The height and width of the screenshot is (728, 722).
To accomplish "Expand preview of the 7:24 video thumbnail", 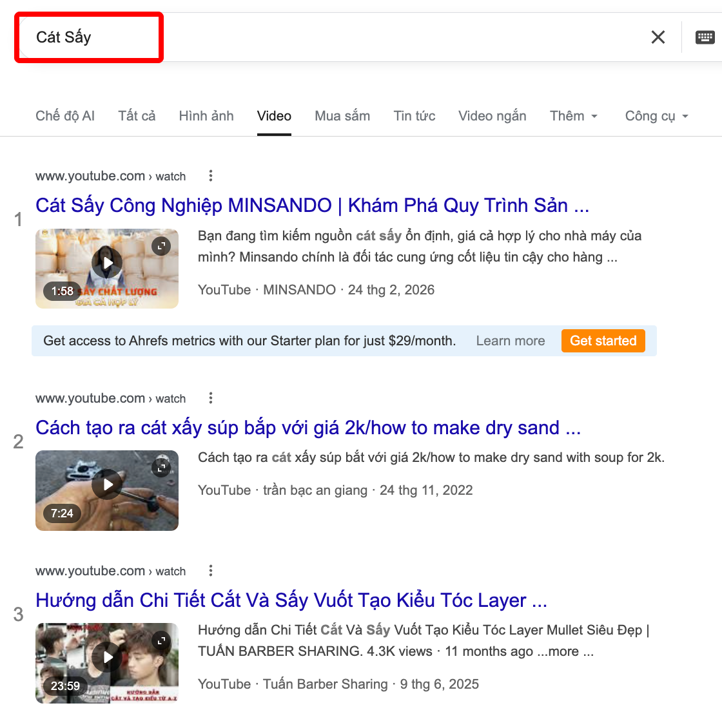I will 161,468.
